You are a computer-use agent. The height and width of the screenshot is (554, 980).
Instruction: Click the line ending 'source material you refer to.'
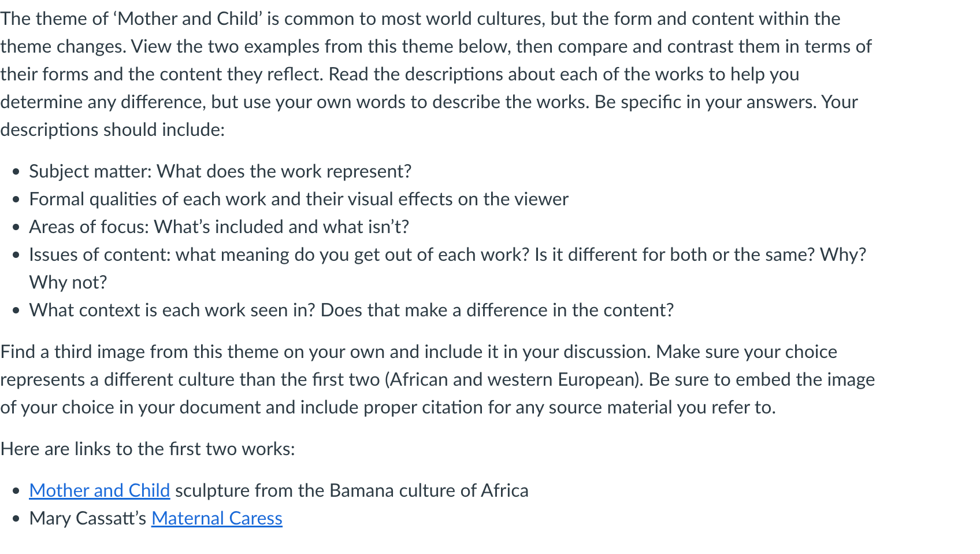[x=388, y=407]
